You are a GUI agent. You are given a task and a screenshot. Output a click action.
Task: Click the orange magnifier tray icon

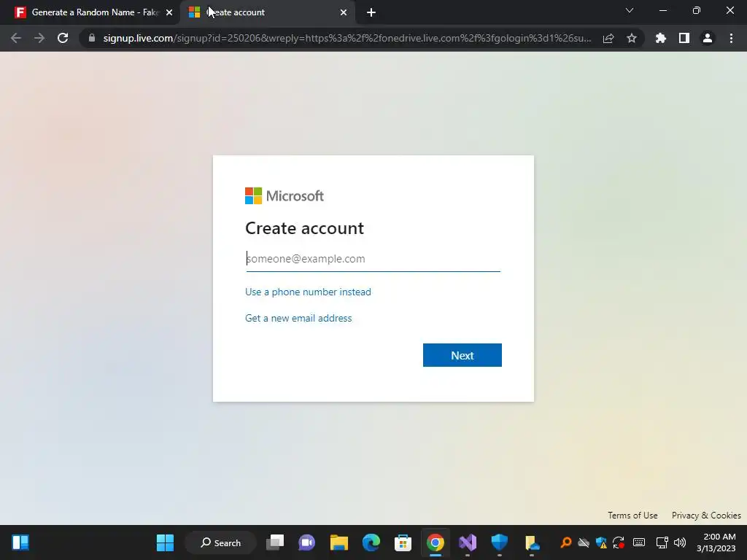coord(566,542)
